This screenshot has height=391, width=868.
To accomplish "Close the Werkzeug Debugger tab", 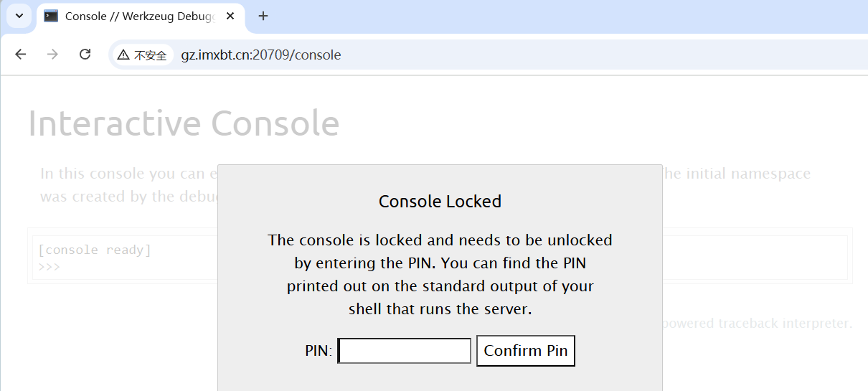I will pyautogui.click(x=230, y=16).
